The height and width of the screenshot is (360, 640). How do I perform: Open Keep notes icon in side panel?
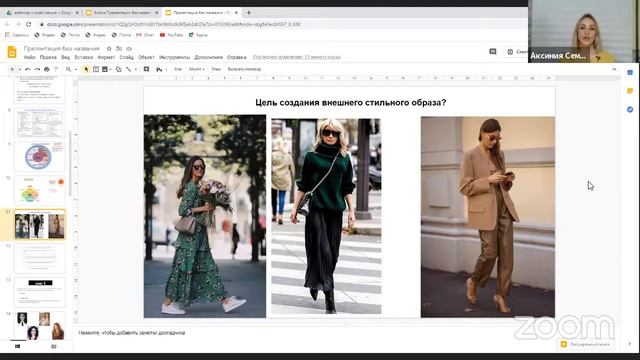[x=630, y=91]
